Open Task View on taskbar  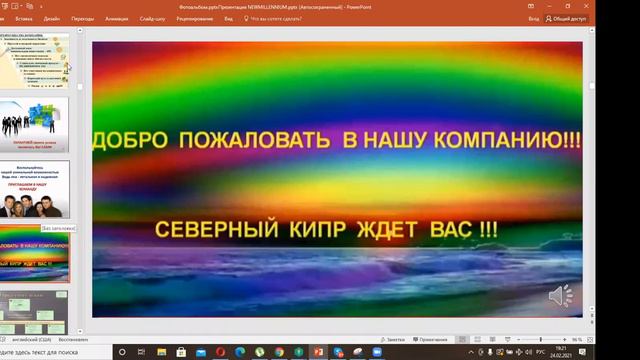(x=142, y=352)
